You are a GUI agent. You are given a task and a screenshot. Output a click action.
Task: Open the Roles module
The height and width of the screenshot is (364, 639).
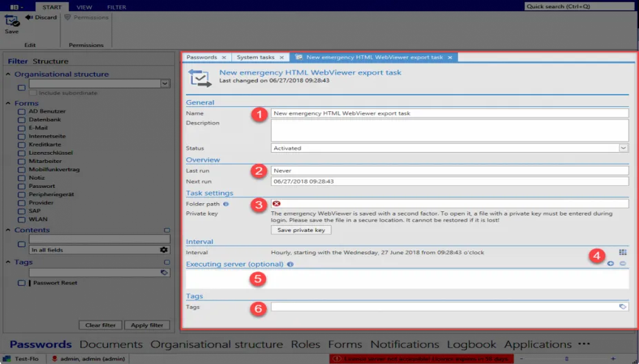point(305,345)
